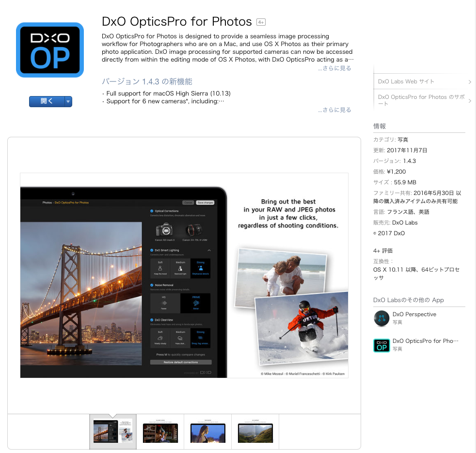The height and width of the screenshot is (453, 476).
Task: Click the 4+ age rating badge beside the title
Action: [x=260, y=22]
